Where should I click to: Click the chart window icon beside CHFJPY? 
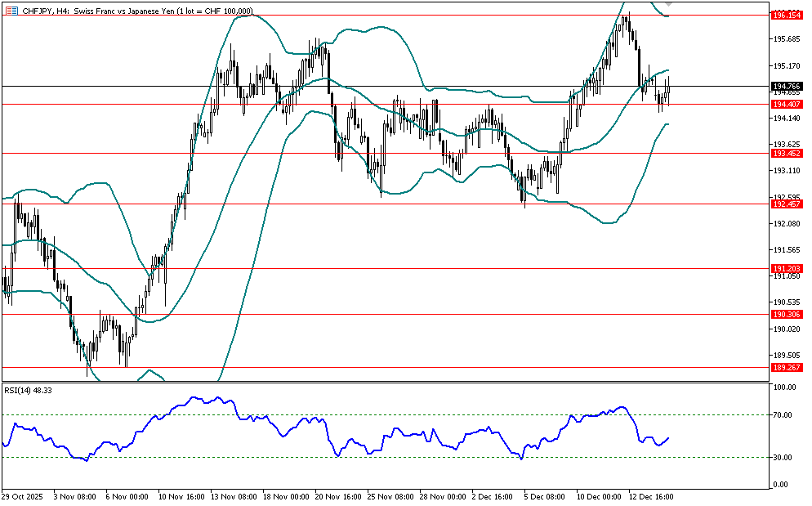click(x=11, y=11)
